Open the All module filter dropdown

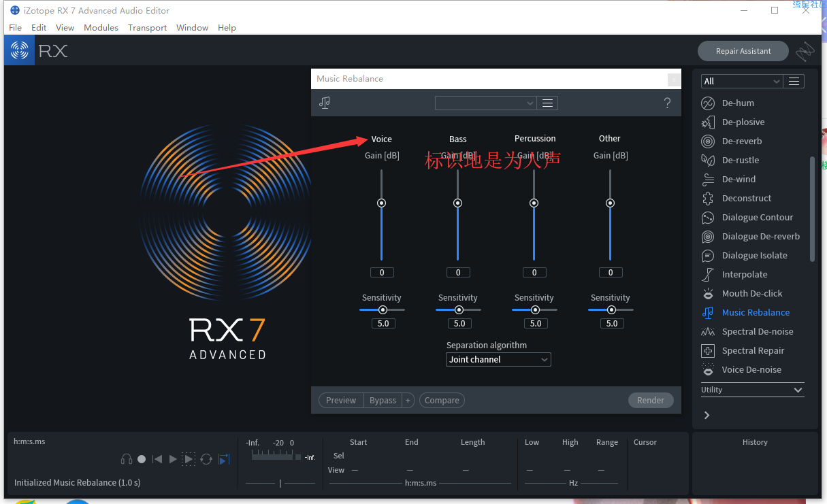click(x=742, y=81)
